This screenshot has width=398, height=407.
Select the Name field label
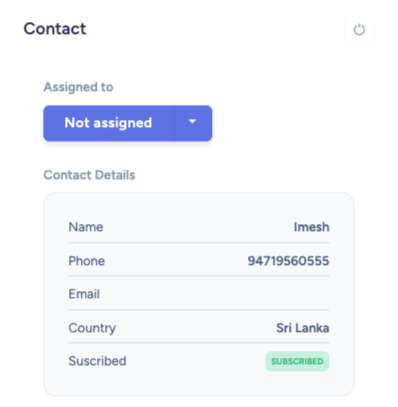click(x=86, y=227)
